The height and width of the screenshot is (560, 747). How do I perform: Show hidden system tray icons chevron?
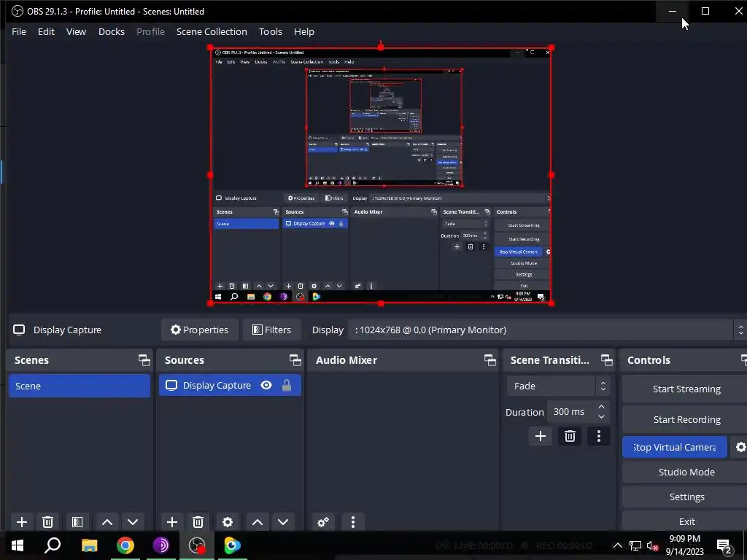click(x=617, y=545)
